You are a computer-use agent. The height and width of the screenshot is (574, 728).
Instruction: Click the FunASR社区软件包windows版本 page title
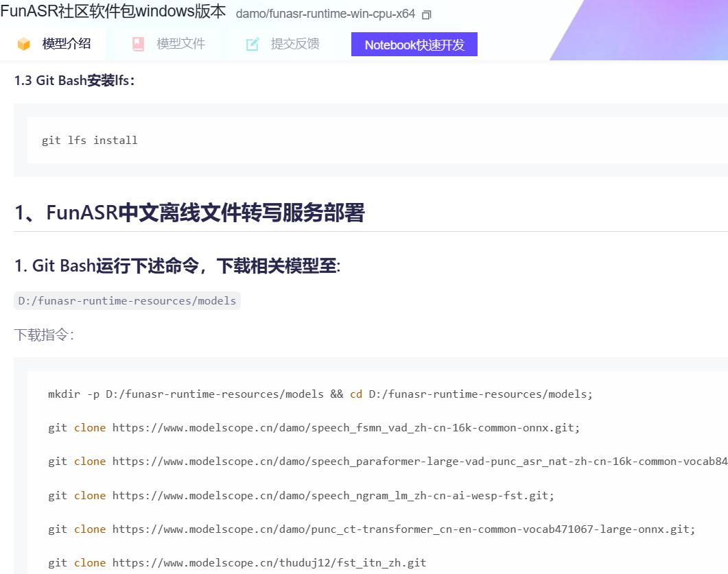coord(112,12)
